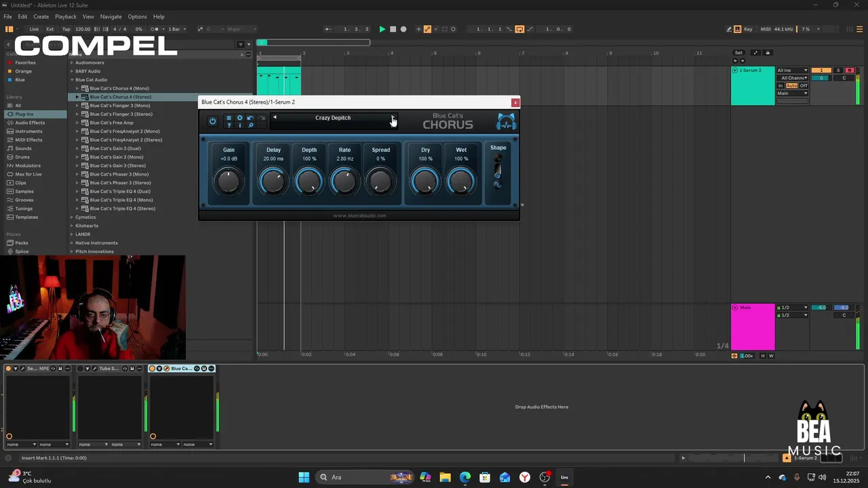Close the Blue Cat's Chorus plugin window
This screenshot has height=488, width=868.
click(515, 102)
